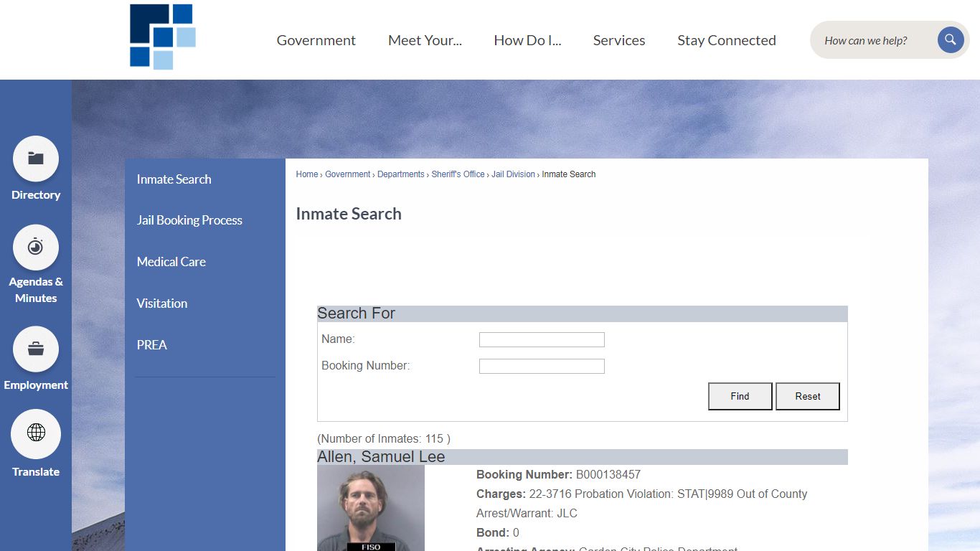This screenshot has width=980, height=551.
Task: Open the Services menu
Action: click(619, 40)
